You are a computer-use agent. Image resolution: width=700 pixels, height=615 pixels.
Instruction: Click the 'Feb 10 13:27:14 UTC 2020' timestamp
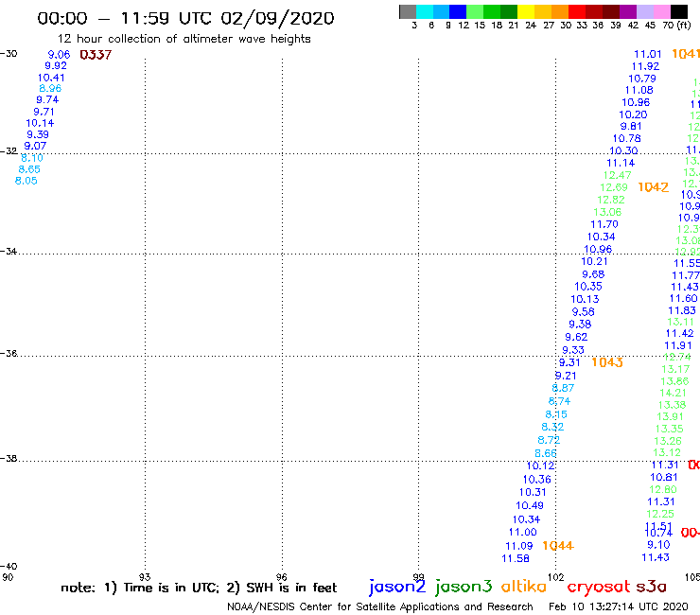coord(619,607)
